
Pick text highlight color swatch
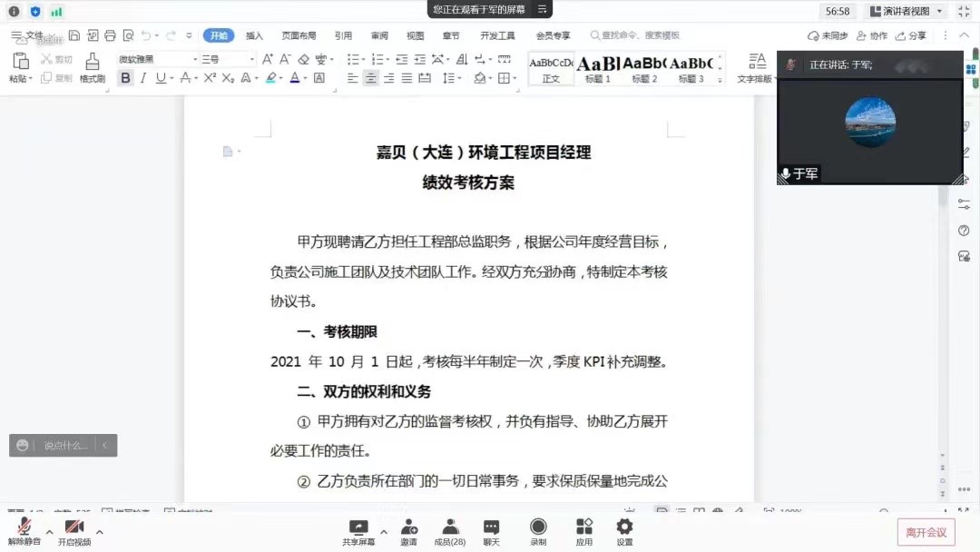click(270, 78)
